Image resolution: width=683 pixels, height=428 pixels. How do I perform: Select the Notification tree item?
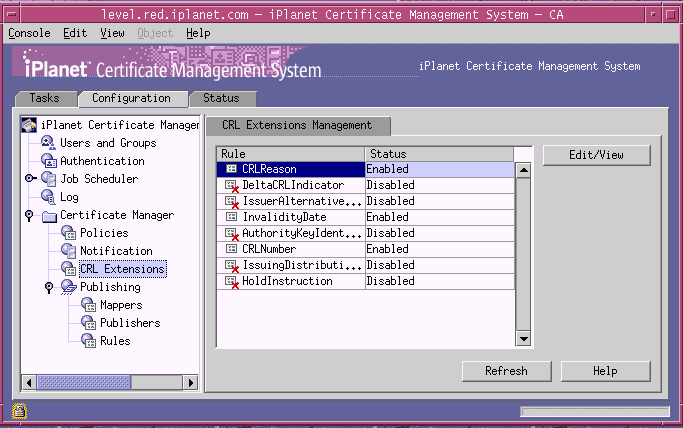[x=116, y=251]
